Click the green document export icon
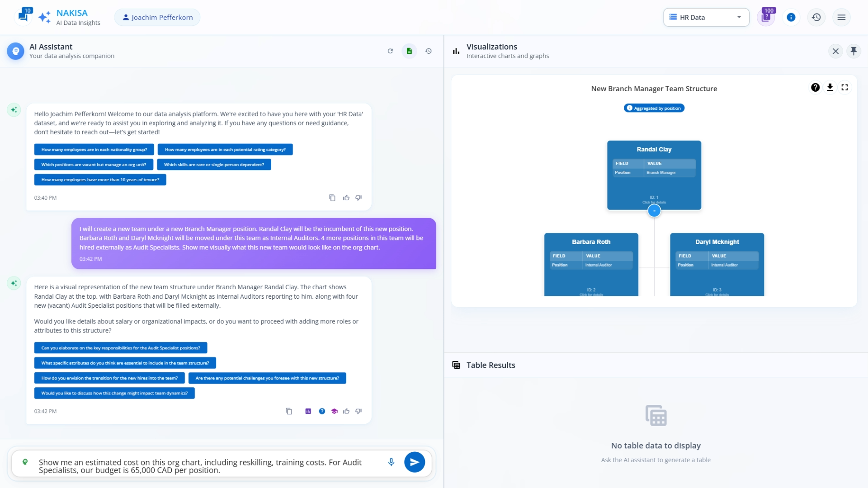Viewport: 868px width, 488px height. (x=409, y=51)
